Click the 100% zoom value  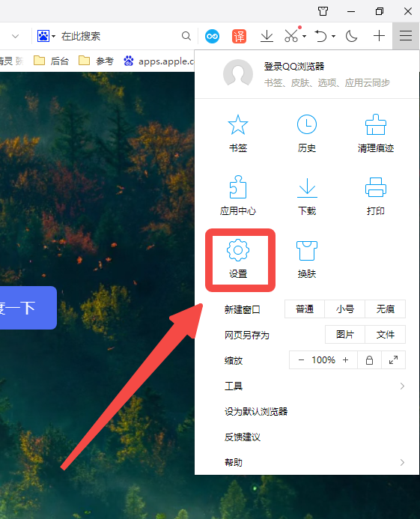(x=323, y=359)
